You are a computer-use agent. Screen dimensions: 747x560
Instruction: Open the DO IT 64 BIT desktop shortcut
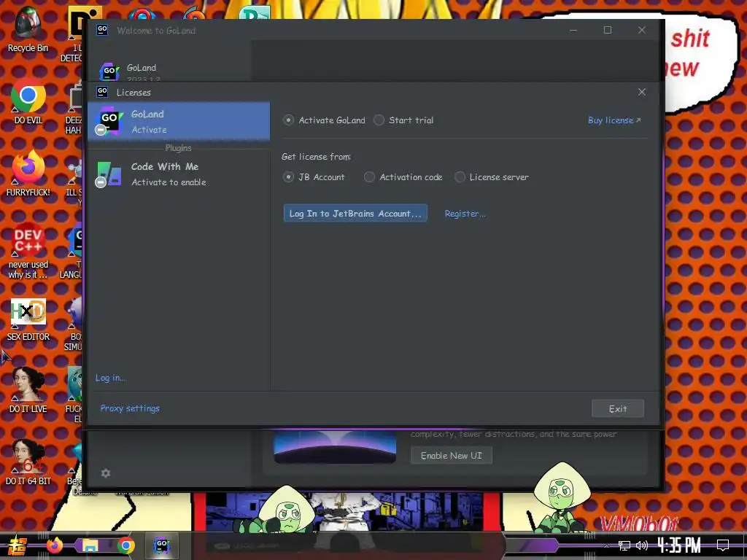pos(28,462)
